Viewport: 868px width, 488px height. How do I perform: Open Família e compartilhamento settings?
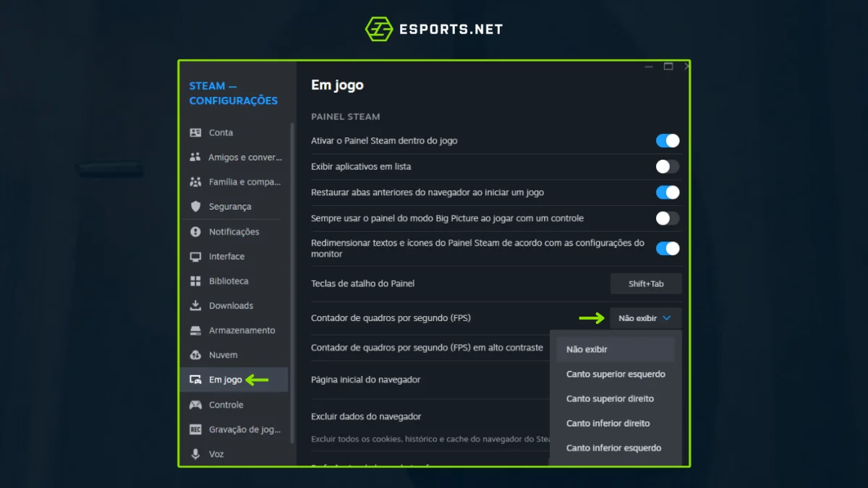click(x=235, y=181)
